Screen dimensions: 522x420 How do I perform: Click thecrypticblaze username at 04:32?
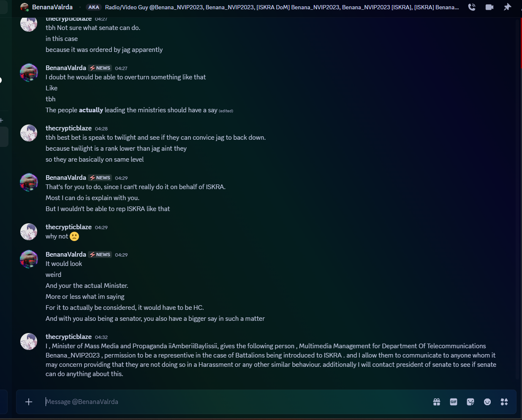coord(68,337)
